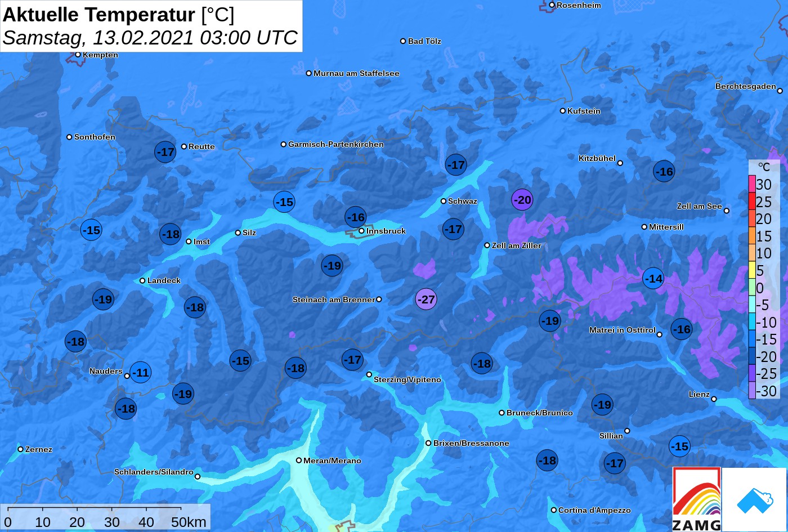Select the -11 station marker beside Nauders
The image size is (788, 532).
point(141,372)
